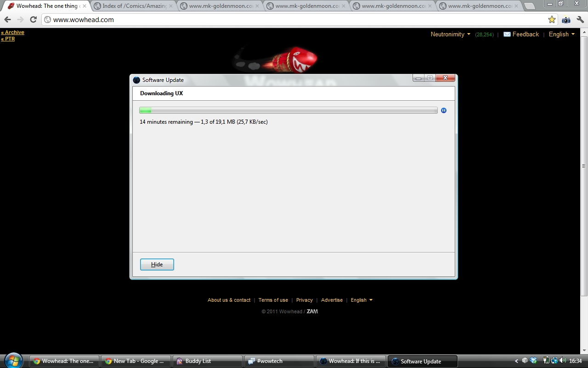
Task: Click the PTR link
Action: 8,39
